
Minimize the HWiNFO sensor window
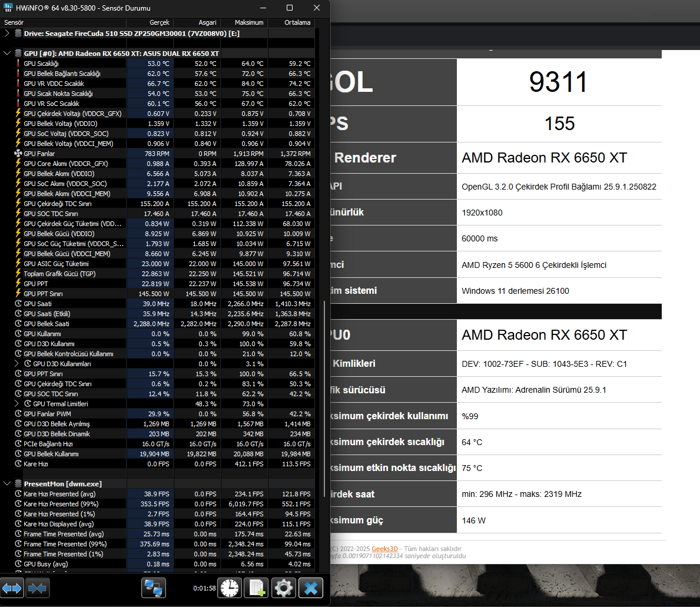pos(263,8)
